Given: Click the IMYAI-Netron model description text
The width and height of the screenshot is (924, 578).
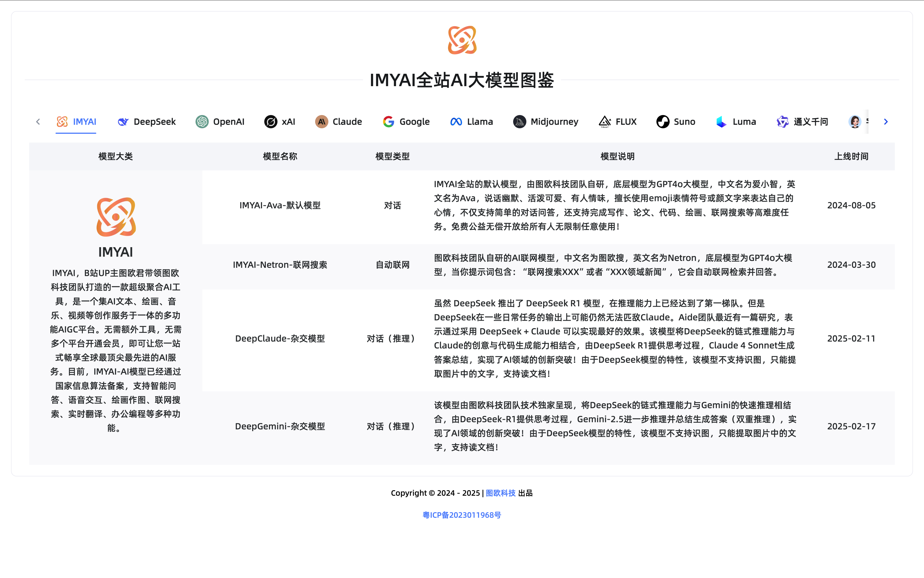Looking at the screenshot, I should (613, 265).
